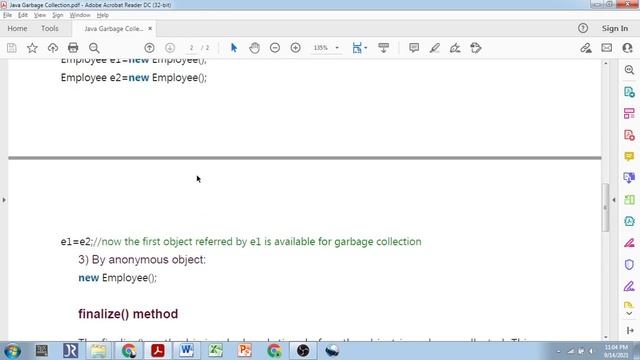Open the Windows Start button
Screen dimensions: 640x360
click(12, 351)
